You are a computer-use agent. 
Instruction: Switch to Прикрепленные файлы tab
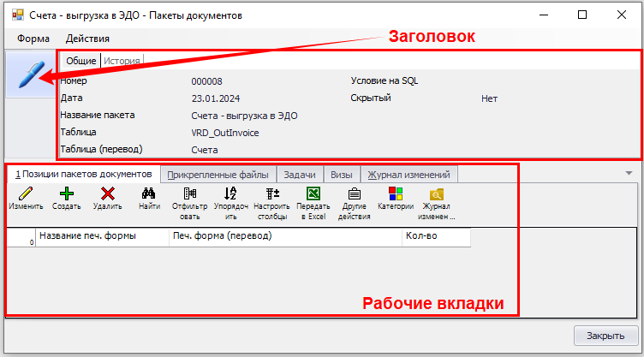pyautogui.click(x=218, y=174)
